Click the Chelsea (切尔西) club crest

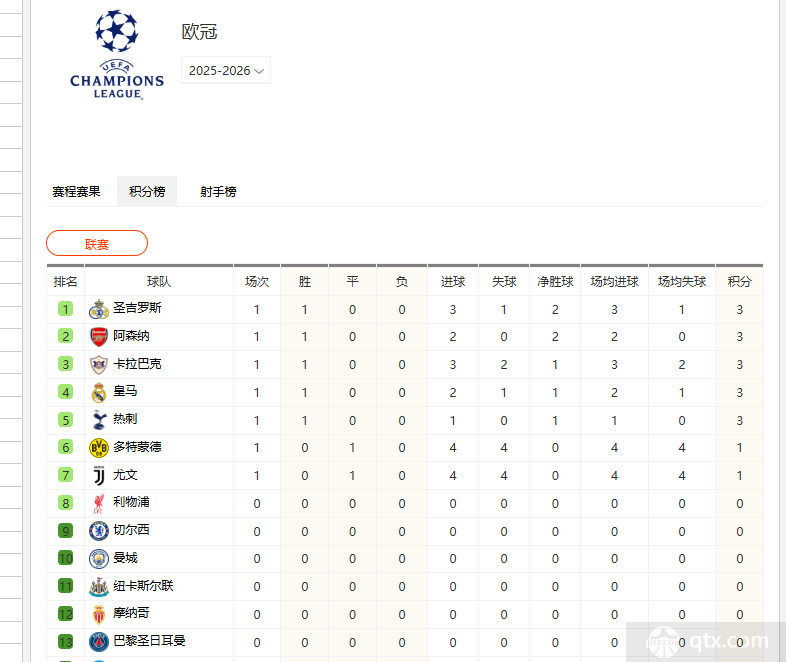[x=99, y=531]
